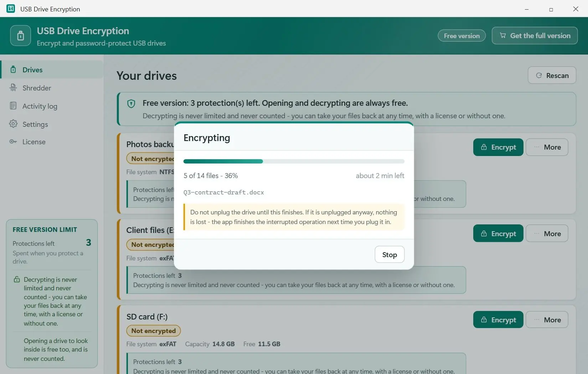Click 'Protections left 3' on Client files card

(158, 276)
